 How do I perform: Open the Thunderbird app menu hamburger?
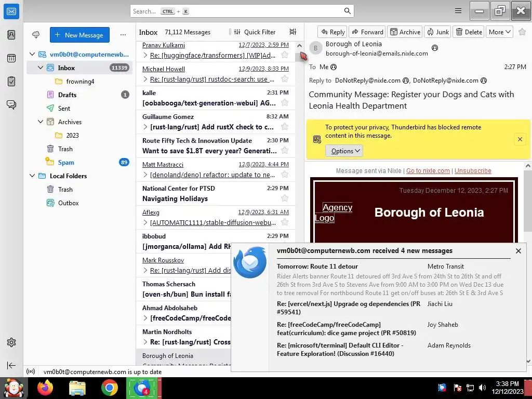point(458,11)
